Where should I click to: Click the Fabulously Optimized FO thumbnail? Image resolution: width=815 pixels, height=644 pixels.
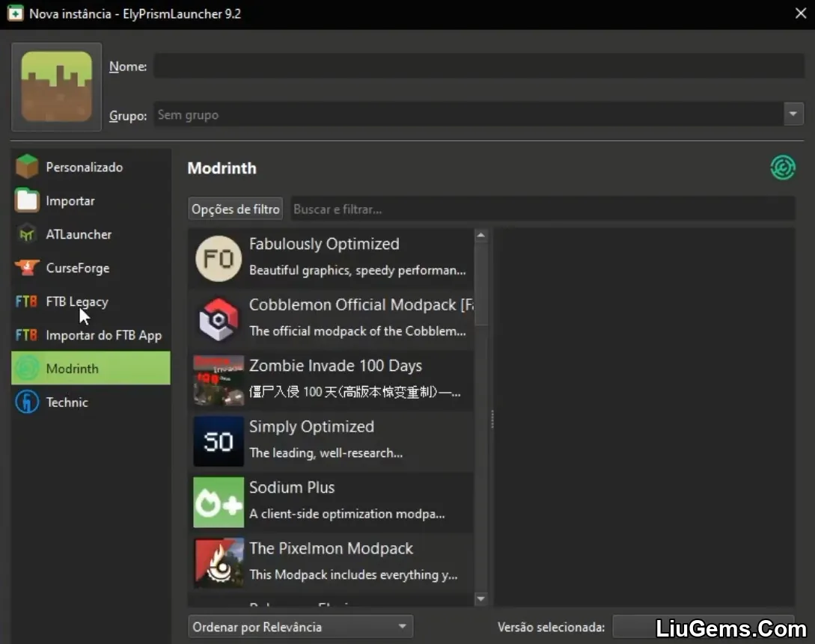[219, 259]
